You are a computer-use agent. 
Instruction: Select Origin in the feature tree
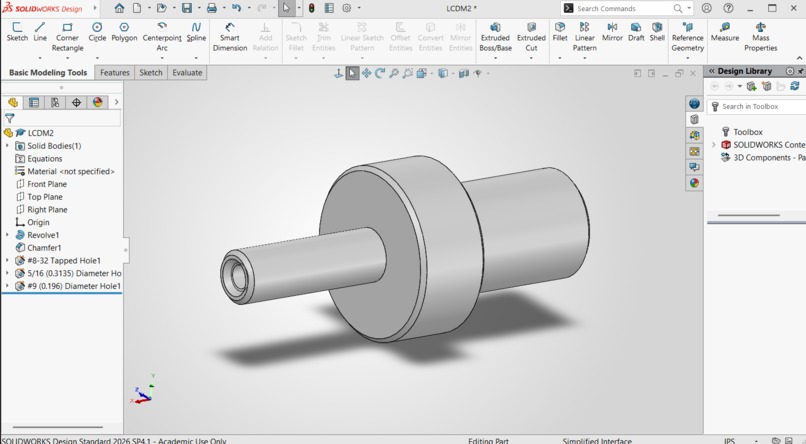coord(32,223)
